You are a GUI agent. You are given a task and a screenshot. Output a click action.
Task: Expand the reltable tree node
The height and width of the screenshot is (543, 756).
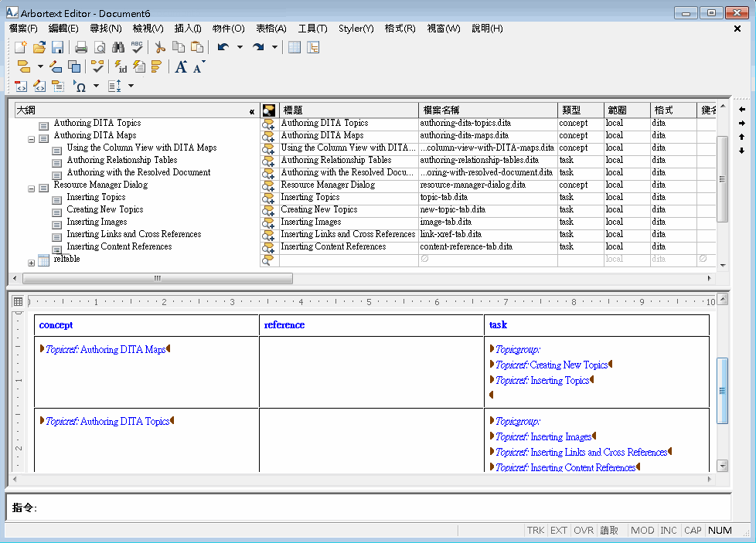click(x=32, y=263)
